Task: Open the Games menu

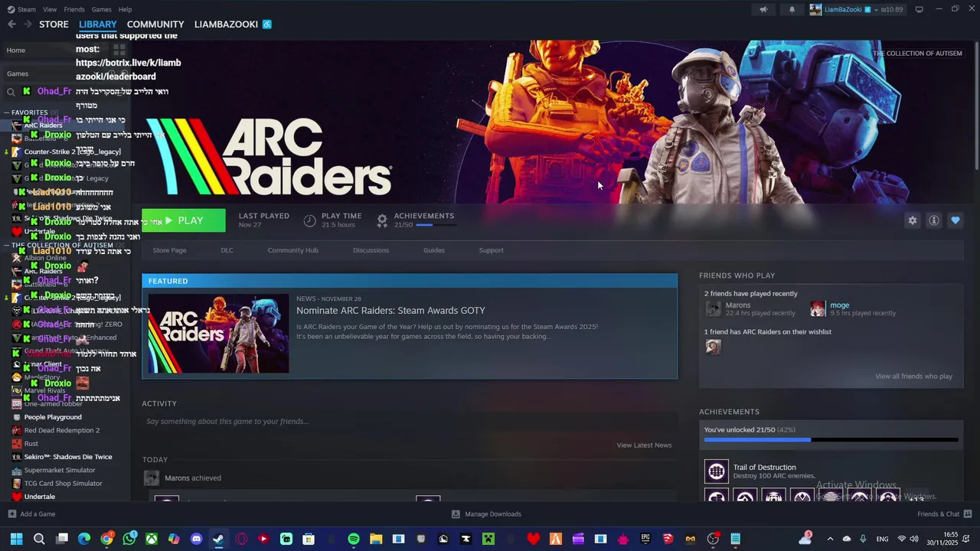Action: click(x=101, y=9)
